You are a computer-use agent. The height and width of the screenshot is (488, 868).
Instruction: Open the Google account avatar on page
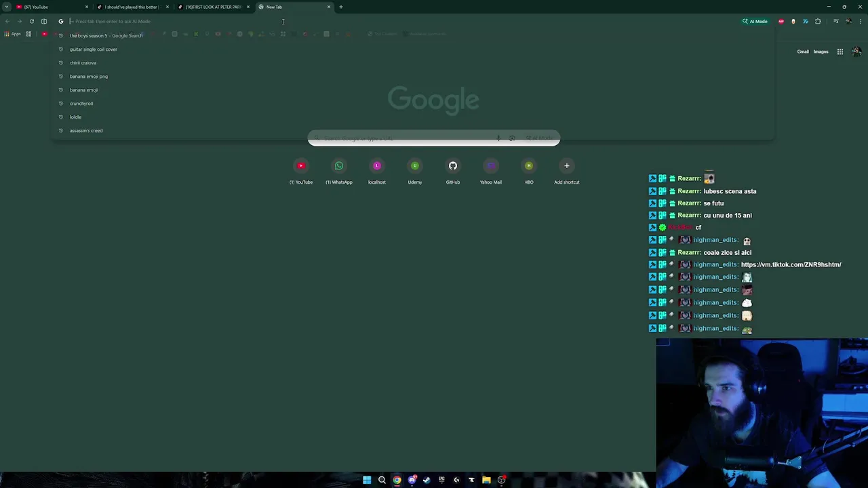(857, 52)
